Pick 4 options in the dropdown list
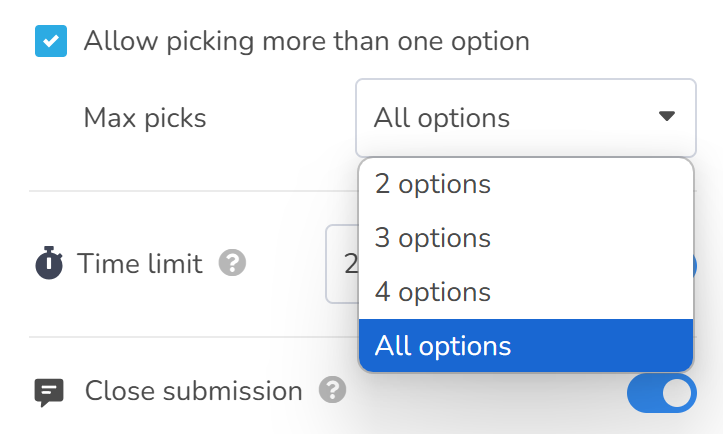The height and width of the screenshot is (434, 723). coord(526,292)
